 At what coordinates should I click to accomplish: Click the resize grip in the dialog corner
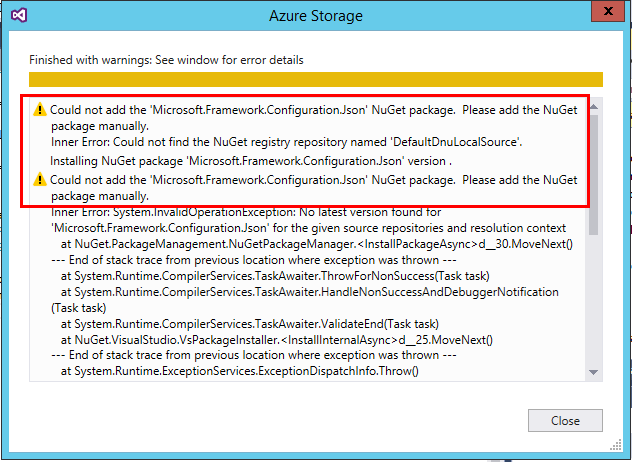coord(616,445)
